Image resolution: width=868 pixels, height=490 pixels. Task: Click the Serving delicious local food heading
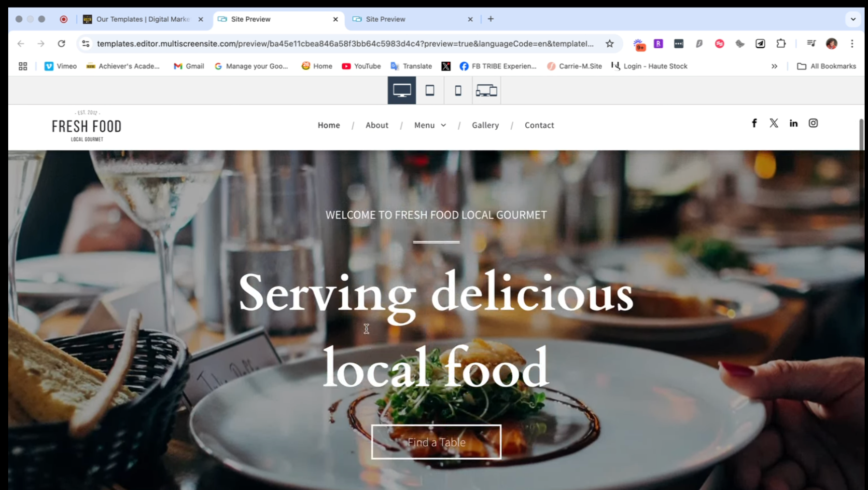pyautogui.click(x=436, y=329)
